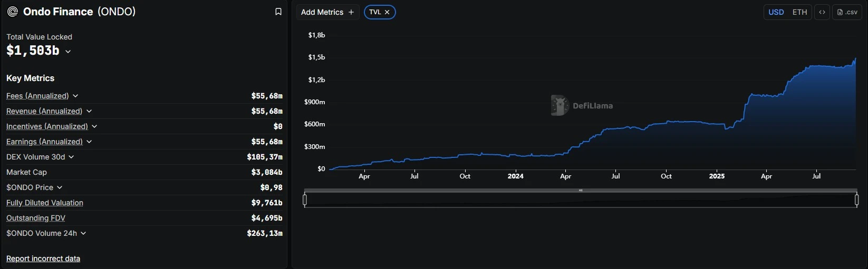Click Outstanding FDV label
The height and width of the screenshot is (269, 868).
[x=36, y=218]
